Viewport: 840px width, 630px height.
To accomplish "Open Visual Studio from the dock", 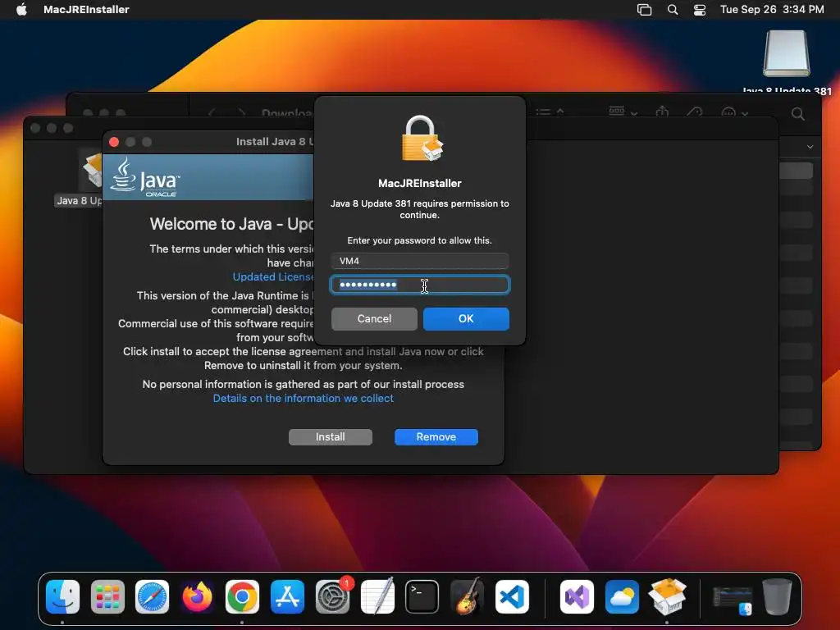I will (x=577, y=597).
